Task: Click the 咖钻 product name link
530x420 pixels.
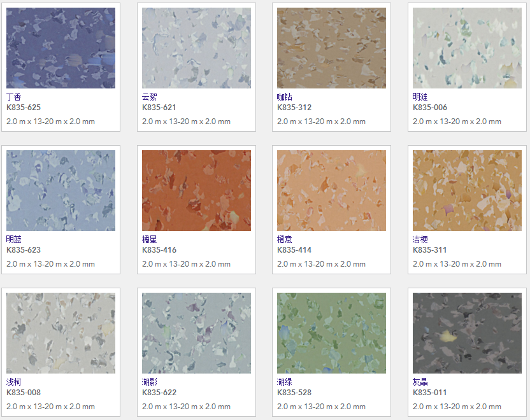Action: pos(285,97)
